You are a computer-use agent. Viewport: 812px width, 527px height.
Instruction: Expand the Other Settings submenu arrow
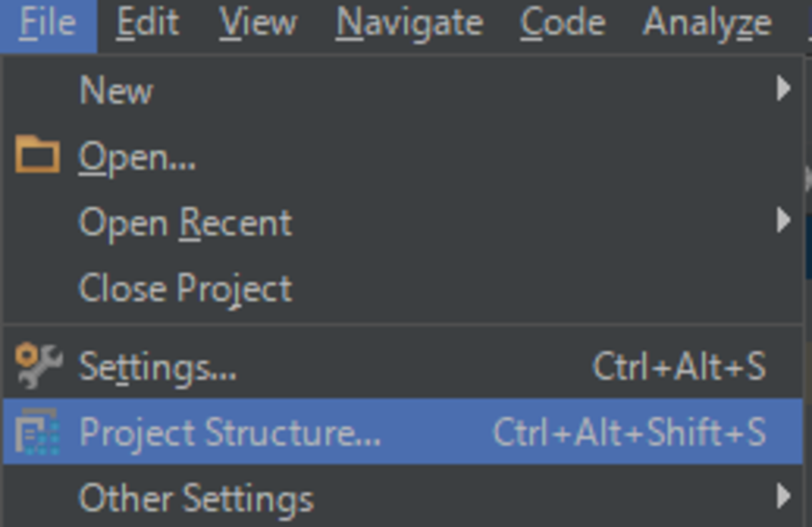coord(783,498)
